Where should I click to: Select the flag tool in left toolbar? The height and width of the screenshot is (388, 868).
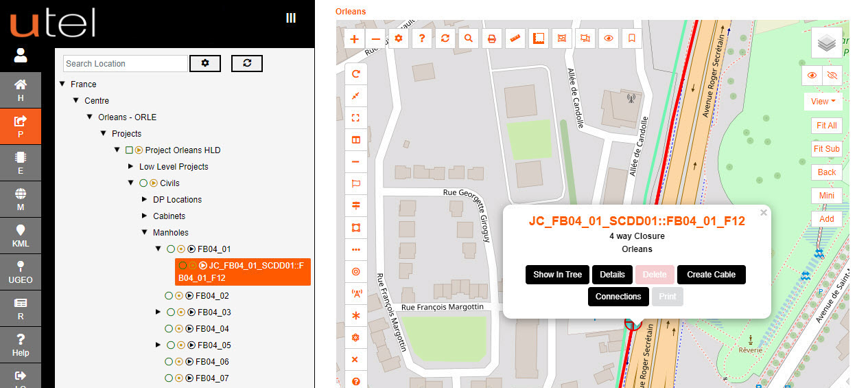pos(355,183)
